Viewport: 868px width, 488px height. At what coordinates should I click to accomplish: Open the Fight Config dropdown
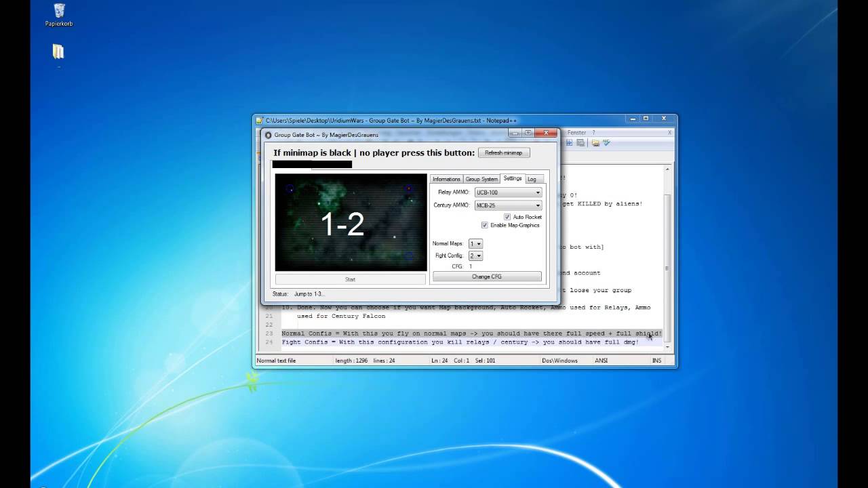pos(475,256)
